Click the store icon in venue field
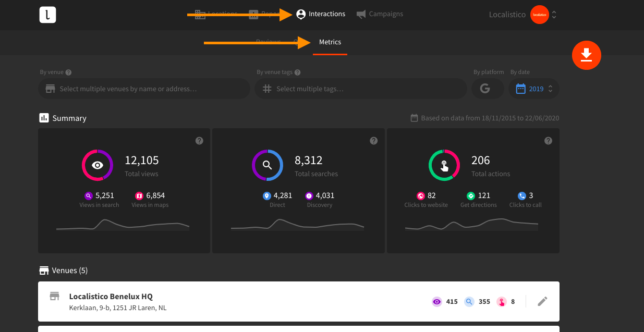Viewport: 644px width, 332px height. point(50,89)
